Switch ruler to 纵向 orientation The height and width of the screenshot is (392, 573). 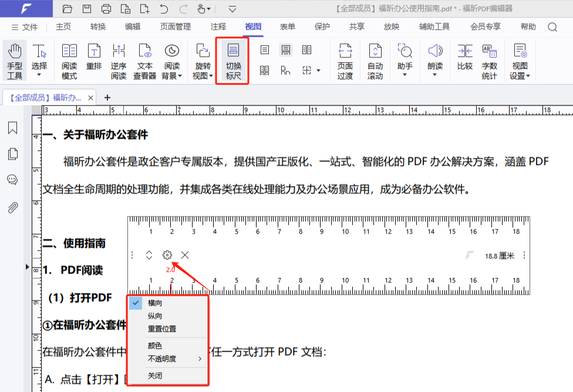(155, 316)
